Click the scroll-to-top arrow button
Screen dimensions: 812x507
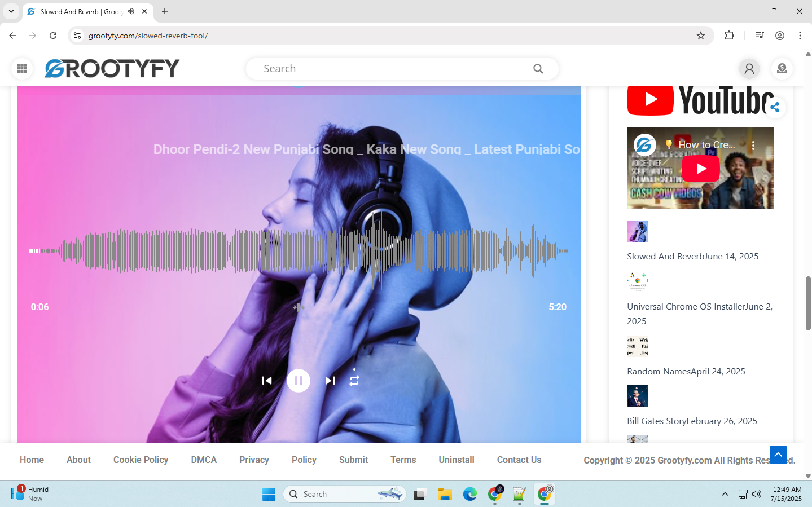click(778, 455)
